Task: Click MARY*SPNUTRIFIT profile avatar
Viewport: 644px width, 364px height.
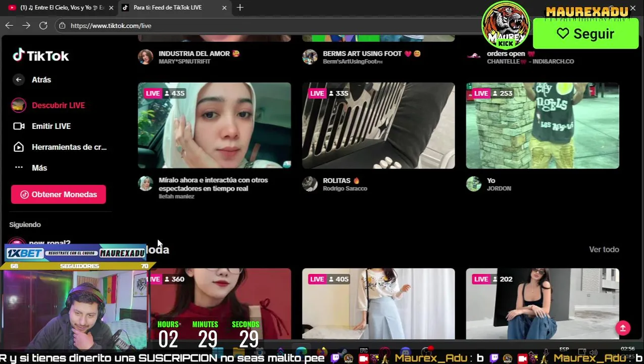Action: point(145,57)
